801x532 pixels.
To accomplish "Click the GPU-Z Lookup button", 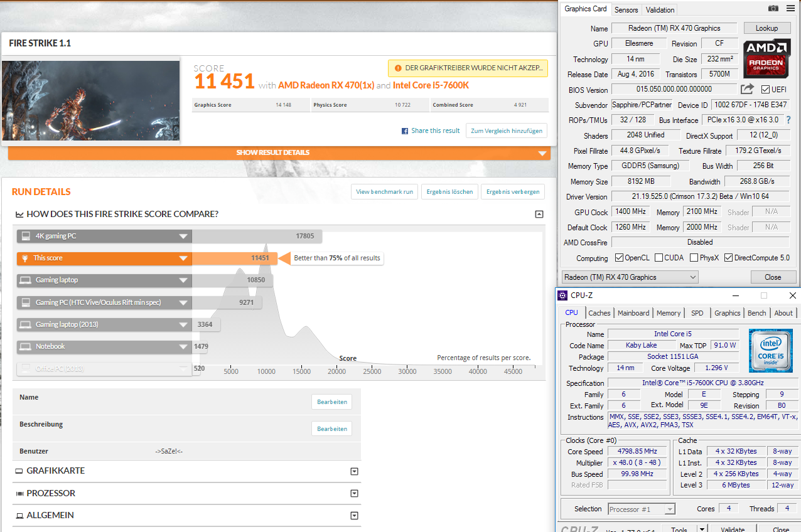I will 766,28.
